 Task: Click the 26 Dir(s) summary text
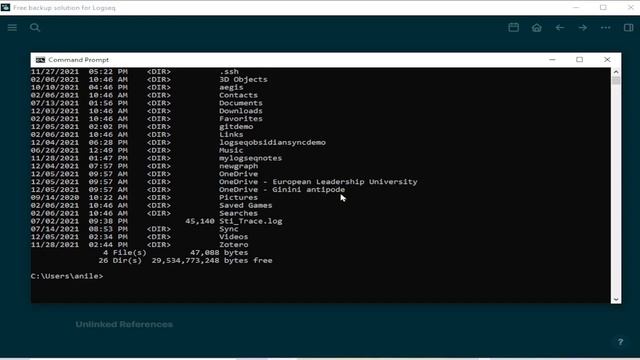click(x=120, y=260)
